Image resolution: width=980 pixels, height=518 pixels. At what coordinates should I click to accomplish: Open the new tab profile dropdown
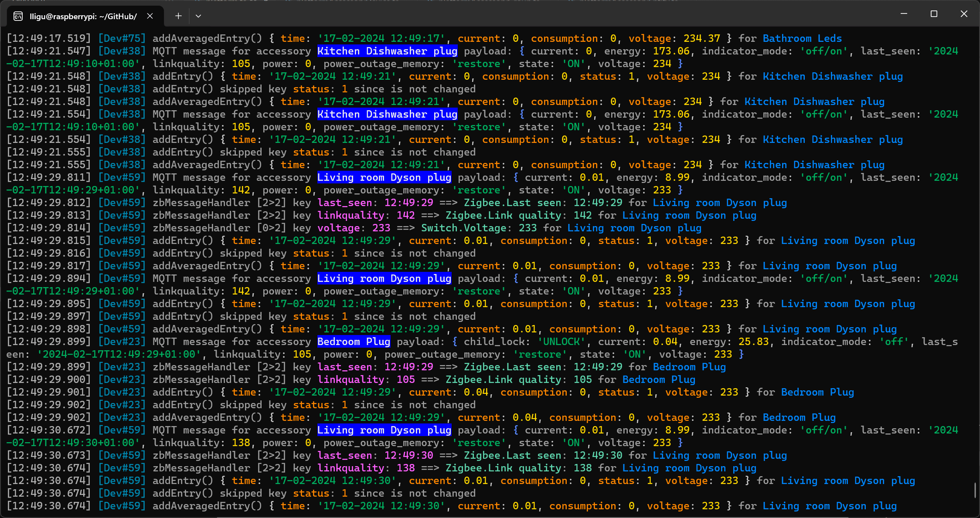click(x=198, y=16)
